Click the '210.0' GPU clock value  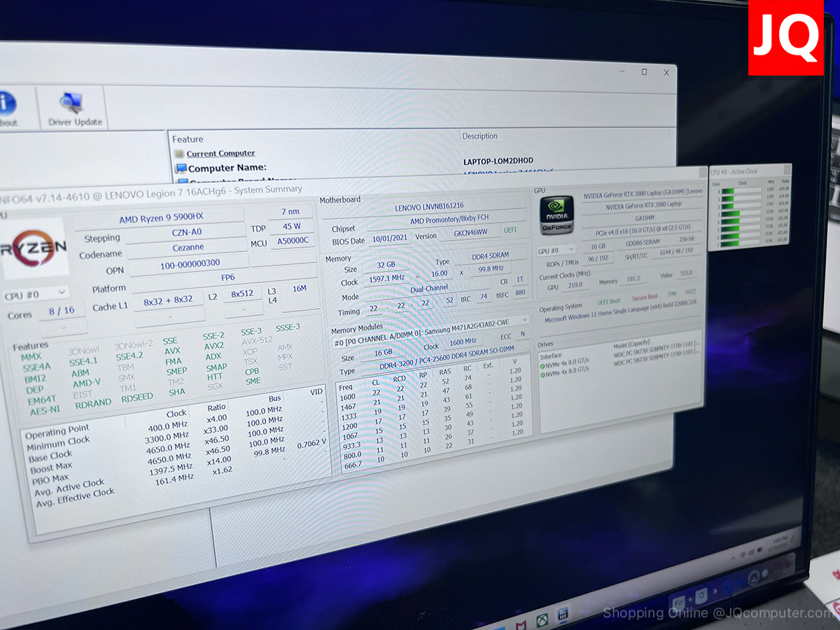(575, 286)
